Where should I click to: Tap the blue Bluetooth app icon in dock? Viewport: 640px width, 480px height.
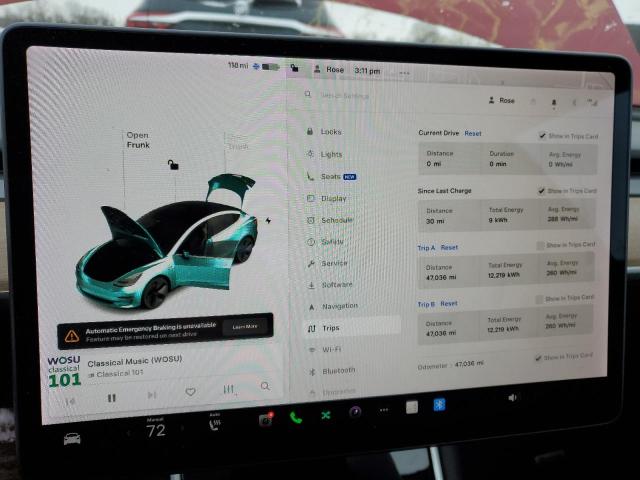[439, 404]
